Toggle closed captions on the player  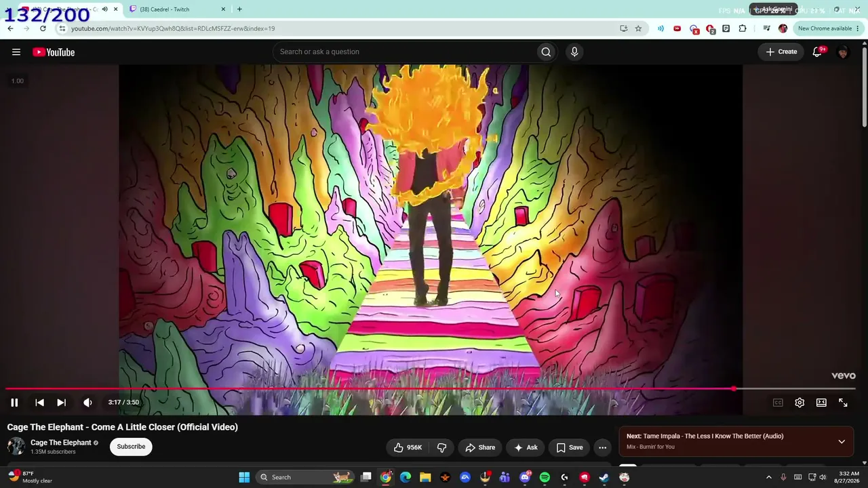tap(778, 403)
